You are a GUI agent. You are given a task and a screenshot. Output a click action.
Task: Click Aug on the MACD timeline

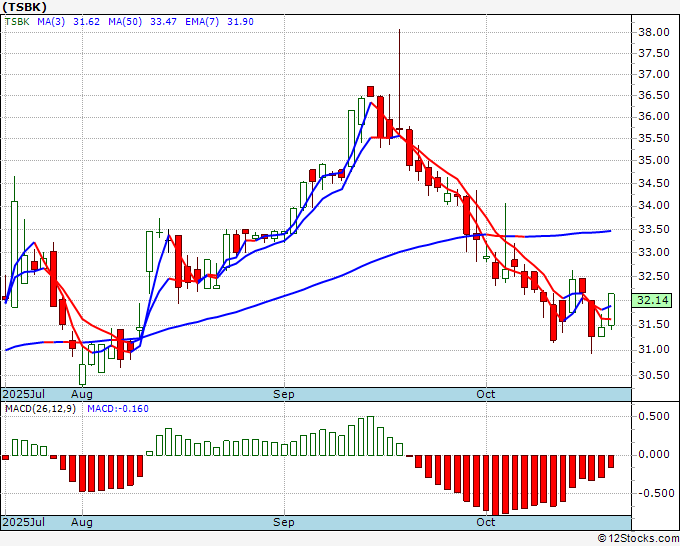(82, 522)
